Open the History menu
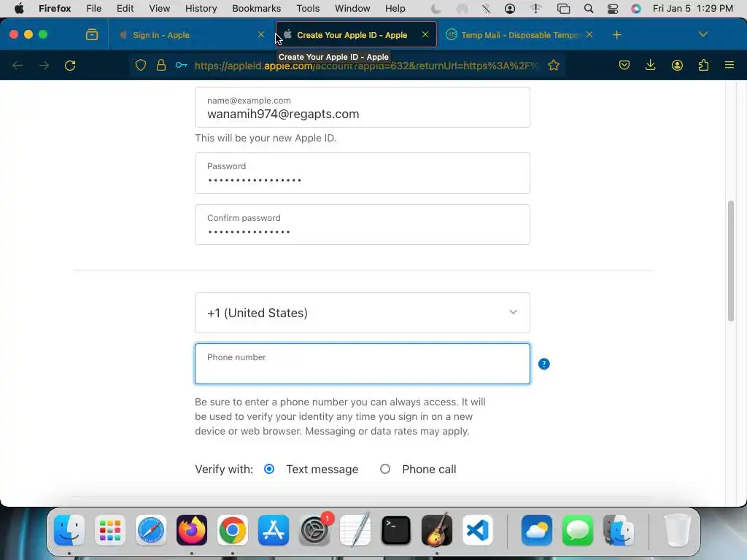 click(x=201, y=9)
